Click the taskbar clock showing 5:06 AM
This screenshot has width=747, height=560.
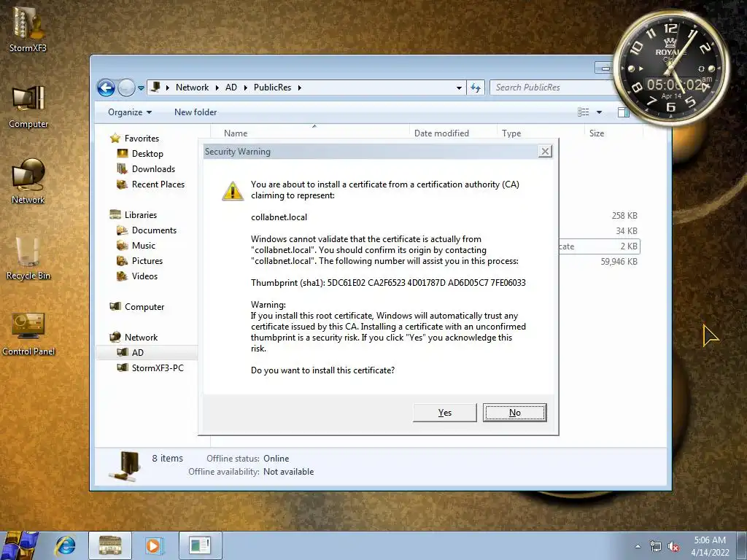point(710,546)
